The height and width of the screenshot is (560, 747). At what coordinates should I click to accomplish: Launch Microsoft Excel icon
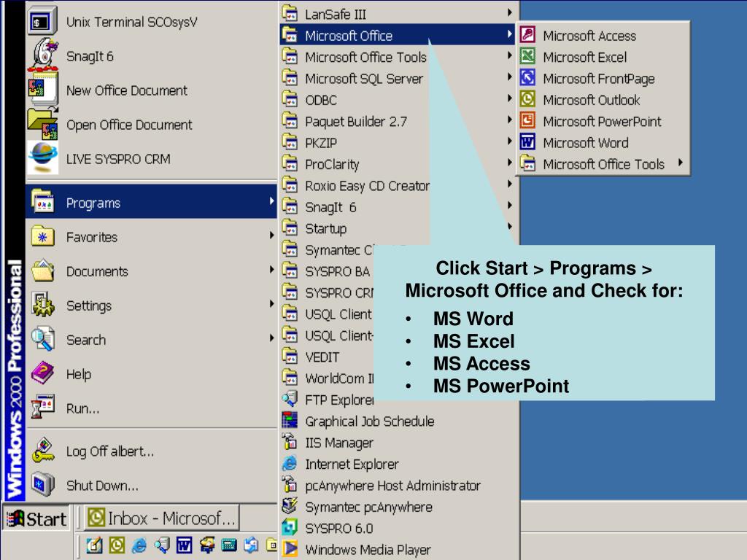(527, 57)
